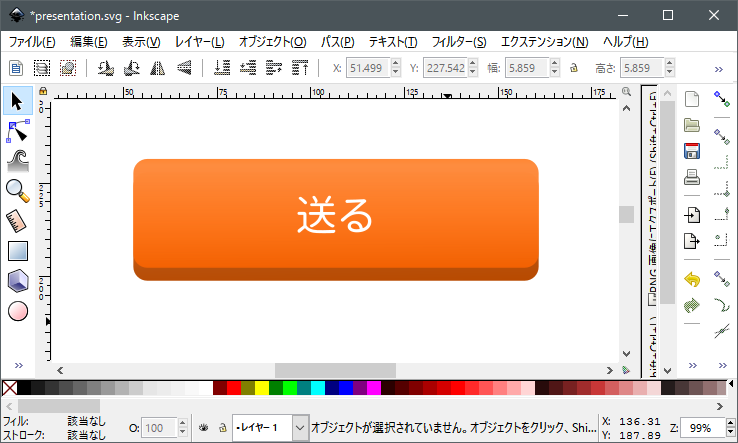The height and width of the screenshot is (443, 738).
Task: Click Print document icon
Action: [692, 177]
